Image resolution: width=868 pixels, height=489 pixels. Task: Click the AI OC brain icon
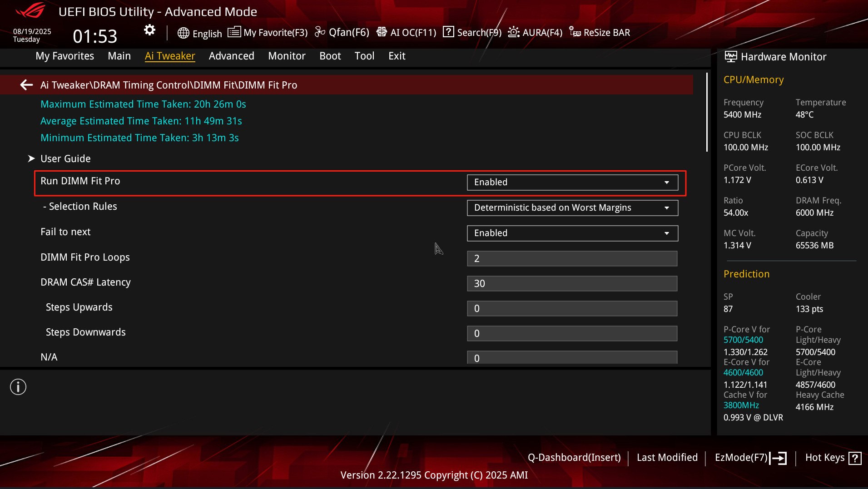(382, 32)
